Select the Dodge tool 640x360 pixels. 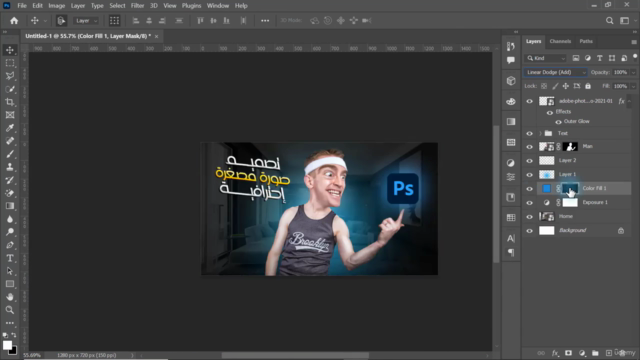pyautogui.click(x=10, y=232)
